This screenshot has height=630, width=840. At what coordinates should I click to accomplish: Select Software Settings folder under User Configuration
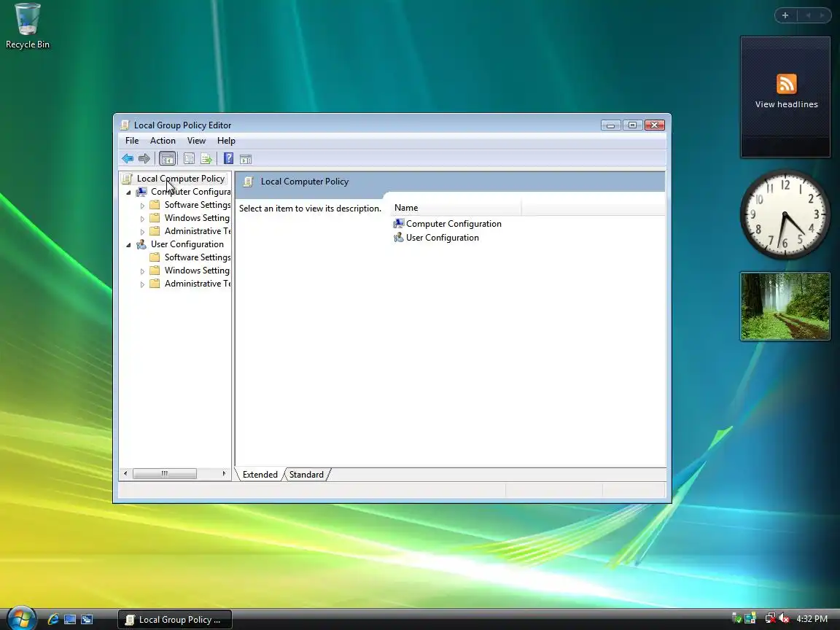tap(197, 257)
